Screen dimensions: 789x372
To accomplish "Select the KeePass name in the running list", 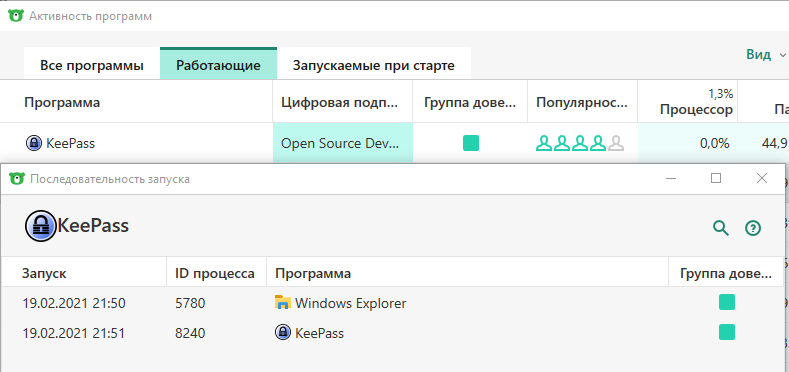I will pyautogui.click(x=70, y=143).
